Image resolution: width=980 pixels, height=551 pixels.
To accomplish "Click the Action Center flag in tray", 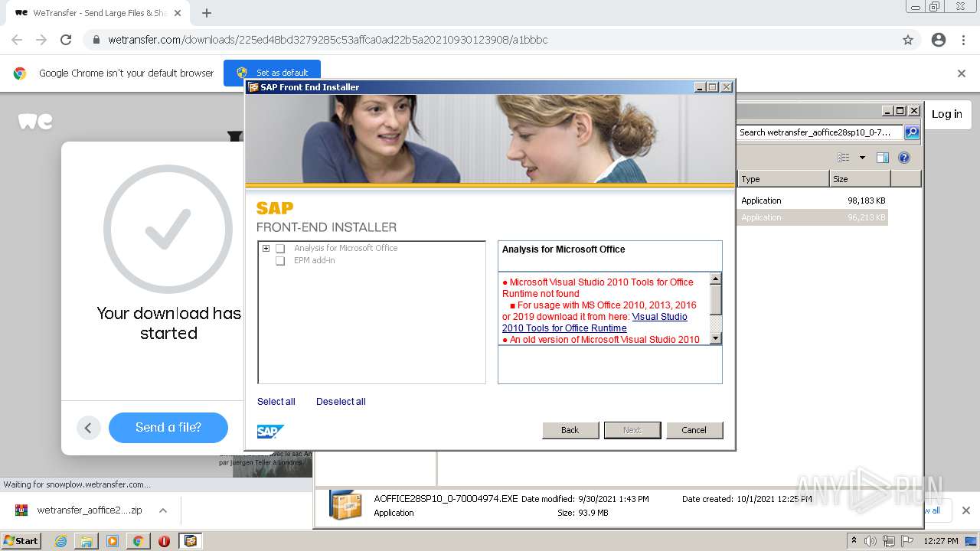I will (x=906, y=541).
